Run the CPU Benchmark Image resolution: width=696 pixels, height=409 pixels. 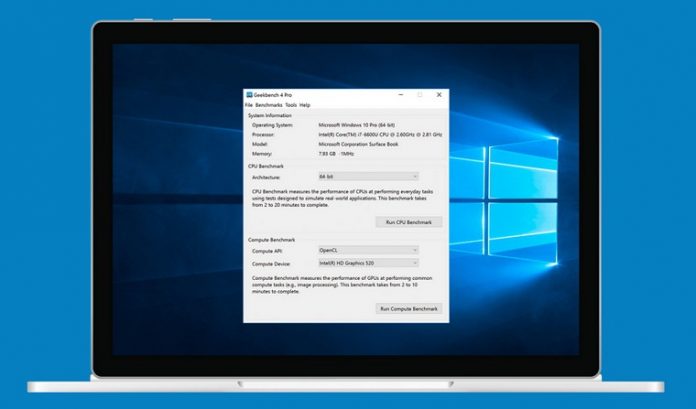pos(409,222)
